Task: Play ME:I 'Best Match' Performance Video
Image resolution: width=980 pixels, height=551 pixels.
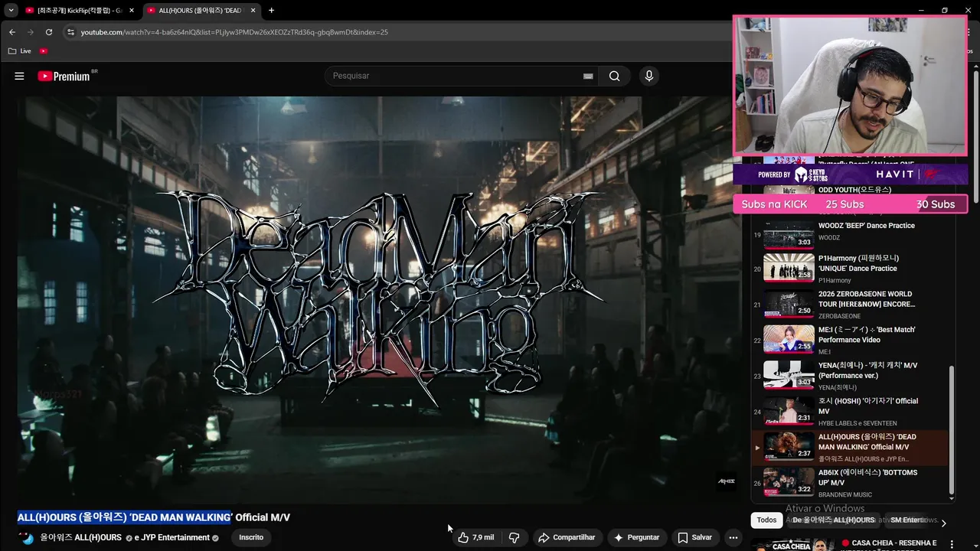Action: [x=850, y=340]
